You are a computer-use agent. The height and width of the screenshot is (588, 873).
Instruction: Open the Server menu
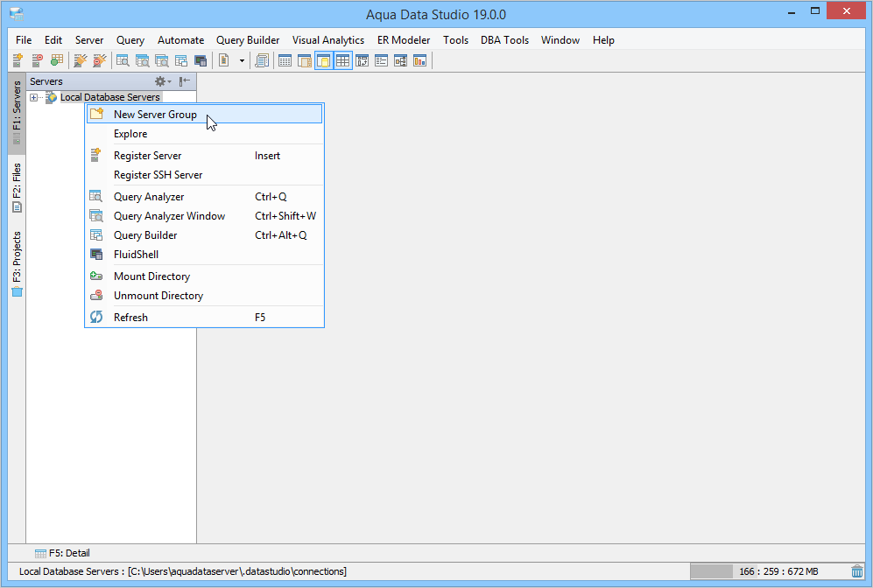coord(89,40)
